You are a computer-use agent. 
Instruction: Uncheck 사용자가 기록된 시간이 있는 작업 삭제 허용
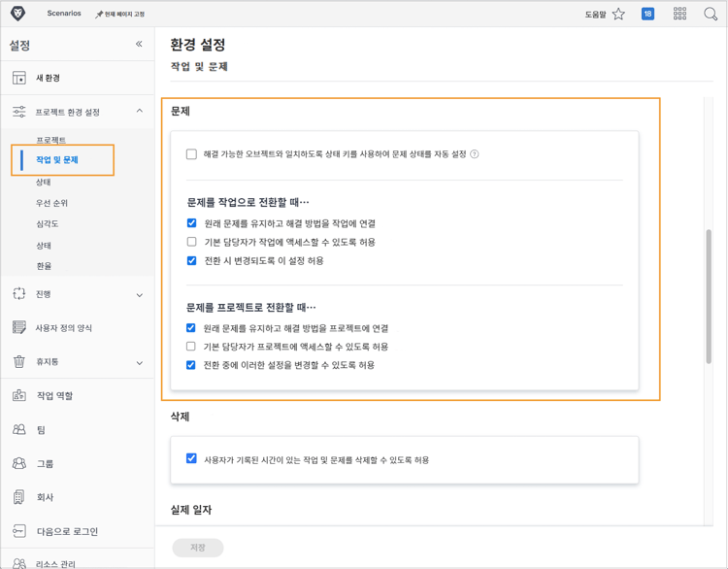tap(191, 458)
